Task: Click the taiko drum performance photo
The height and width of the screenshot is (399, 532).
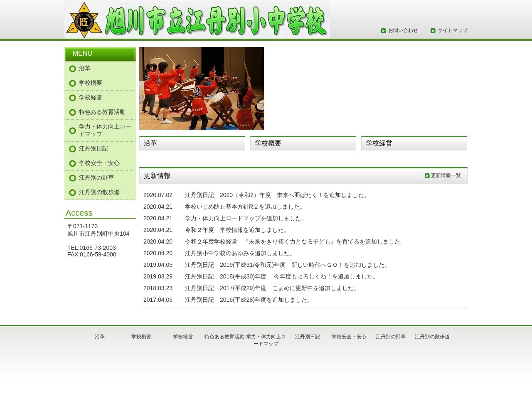Action: coord(202,88)
